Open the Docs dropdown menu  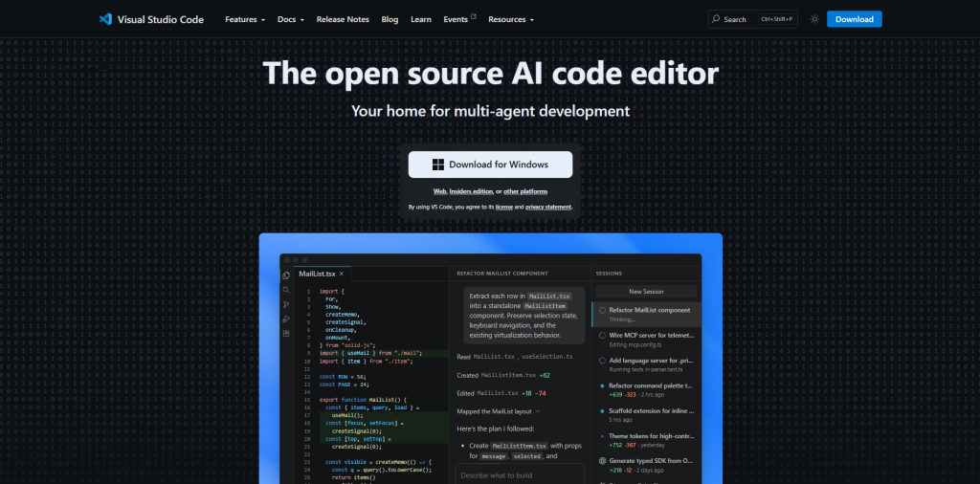[x=291, y=19]
